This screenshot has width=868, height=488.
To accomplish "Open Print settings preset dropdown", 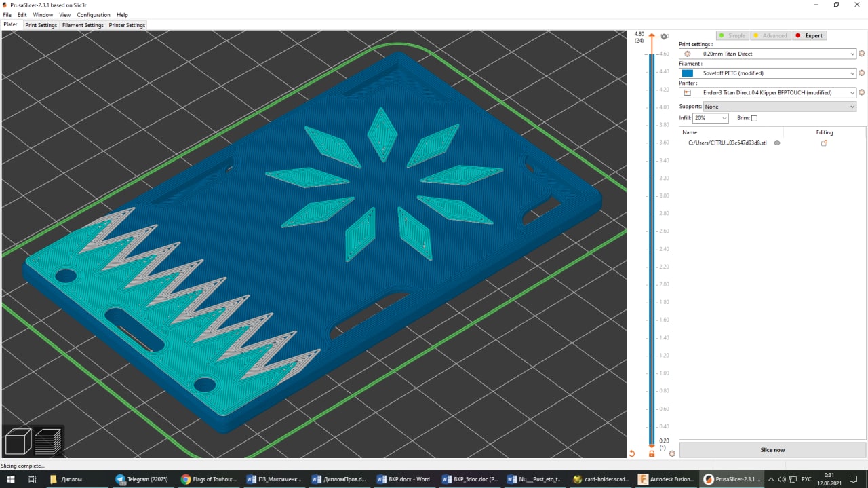I will pyautogui.click(x=769, y=54).
